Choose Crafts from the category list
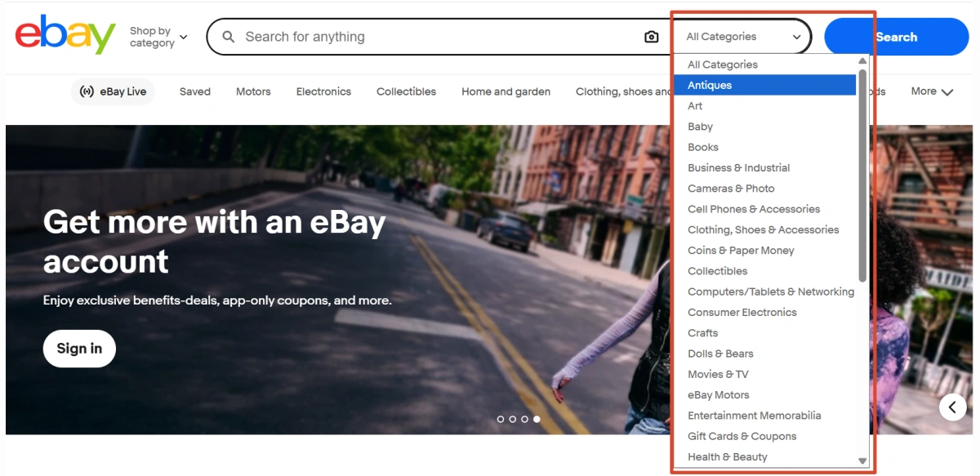The height and width of the screenshot is (476, 980). 764,333
